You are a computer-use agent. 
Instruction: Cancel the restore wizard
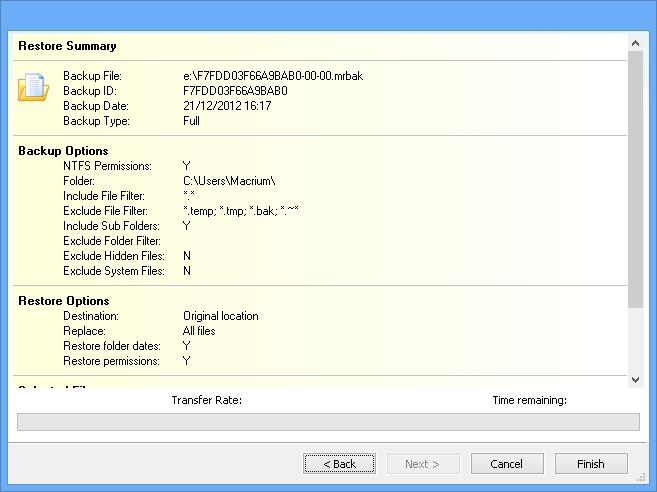pos(507,464)
